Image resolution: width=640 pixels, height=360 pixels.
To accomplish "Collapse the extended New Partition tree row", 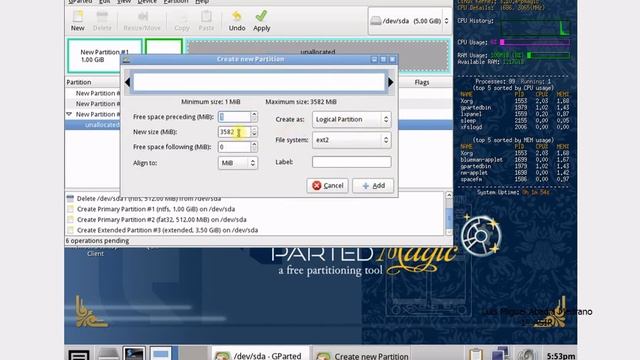I will pyautogui.click(x=69, y=114).
